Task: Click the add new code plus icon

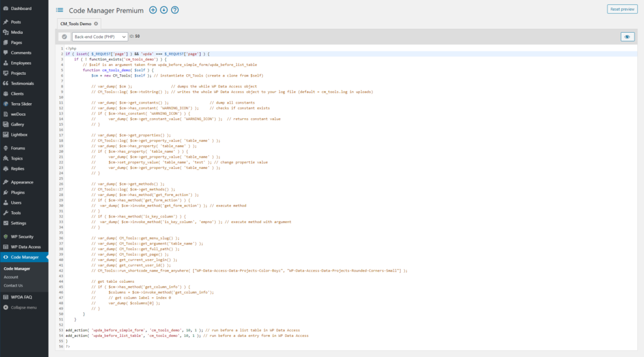Action: [153, 10]
